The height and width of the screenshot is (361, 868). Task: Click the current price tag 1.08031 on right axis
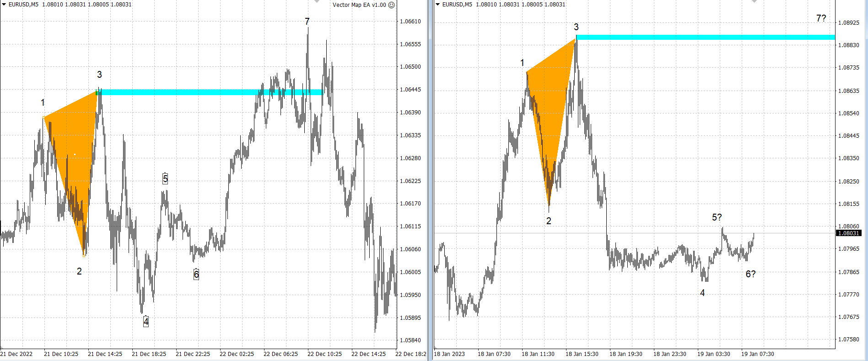pos(848,233)
